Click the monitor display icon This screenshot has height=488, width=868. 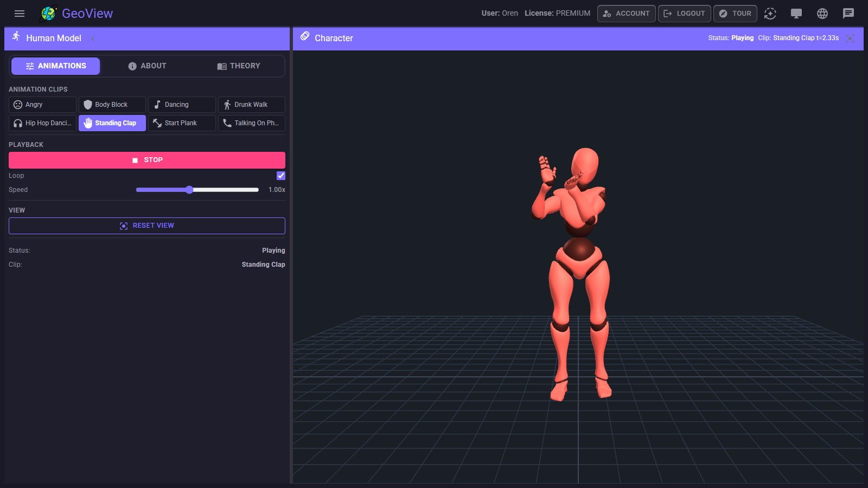[x=796, y=14]
